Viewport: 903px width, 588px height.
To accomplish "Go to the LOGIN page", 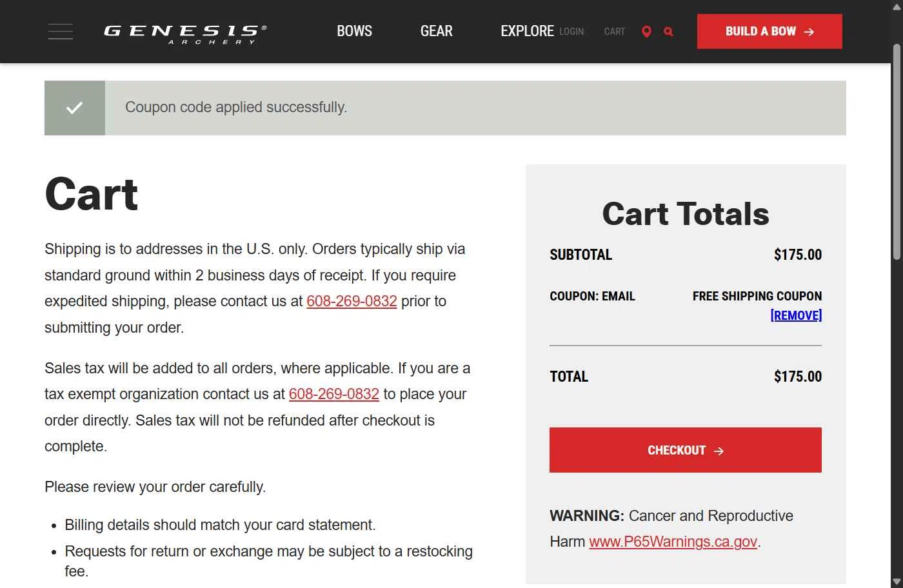I will pyautogui.click(x=571, y=32).
